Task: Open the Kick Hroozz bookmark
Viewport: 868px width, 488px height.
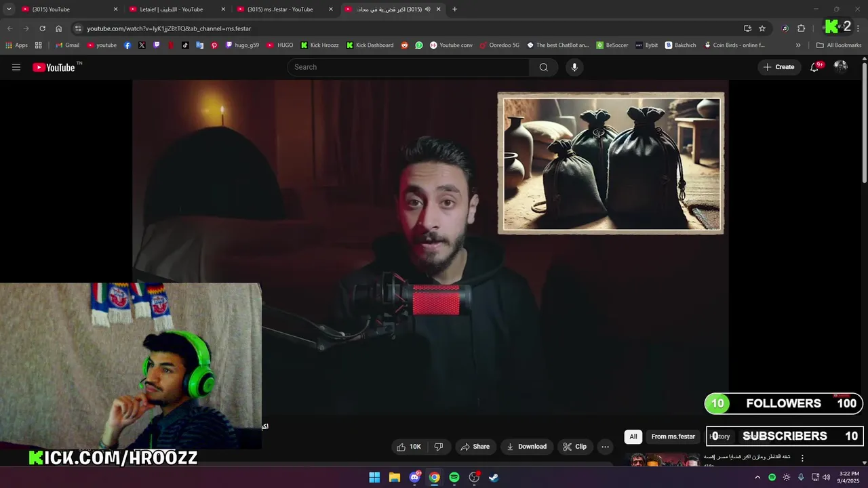Action: 319,45
